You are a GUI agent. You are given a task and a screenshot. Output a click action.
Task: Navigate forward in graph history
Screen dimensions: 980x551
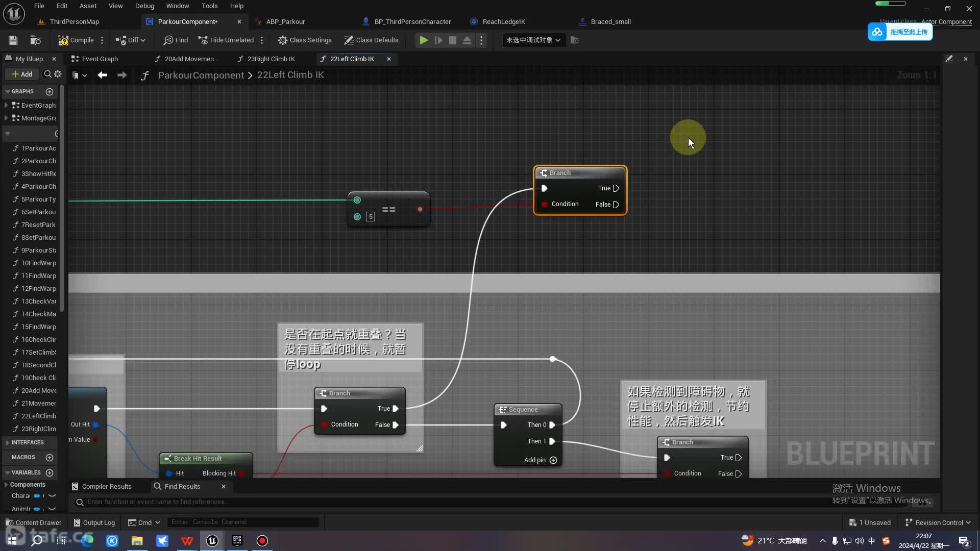click(121, 76)
